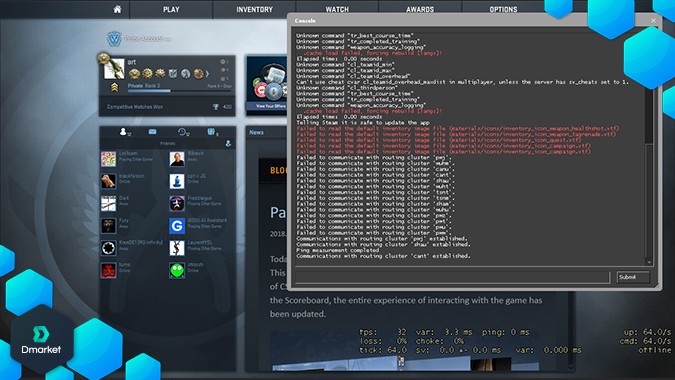Select the routing cluster 'shaw' established line
The height and width of the screenshot is (380, 675).
pos(383,244)
